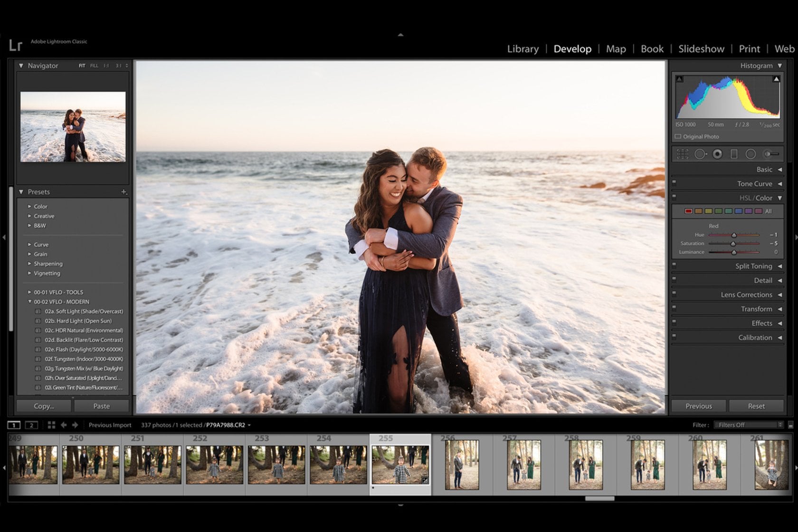Toggle the HSL/Color panel switch on the left

(674, 197)
